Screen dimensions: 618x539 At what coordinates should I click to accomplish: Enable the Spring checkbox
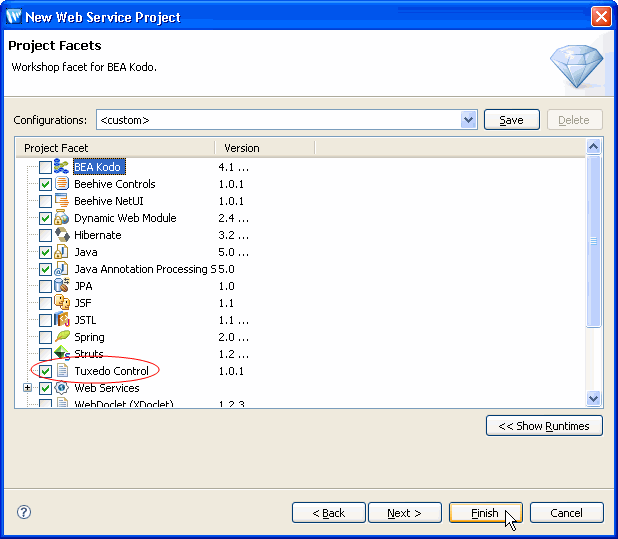[x=45, y=337]
